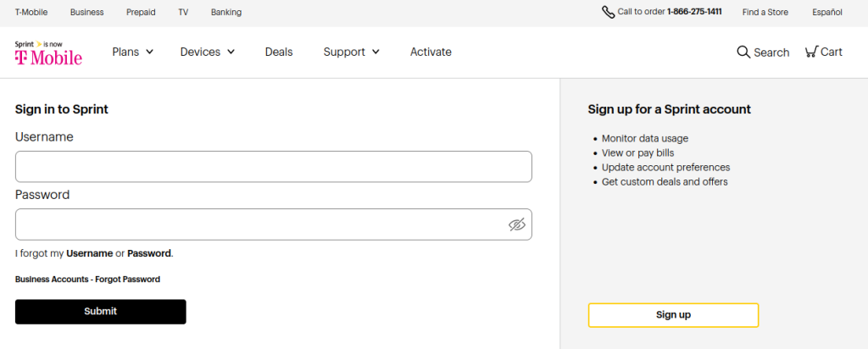Toggle password visibility eye icon
The height and width of the screenshot is (349, 868).
[516, 224]
